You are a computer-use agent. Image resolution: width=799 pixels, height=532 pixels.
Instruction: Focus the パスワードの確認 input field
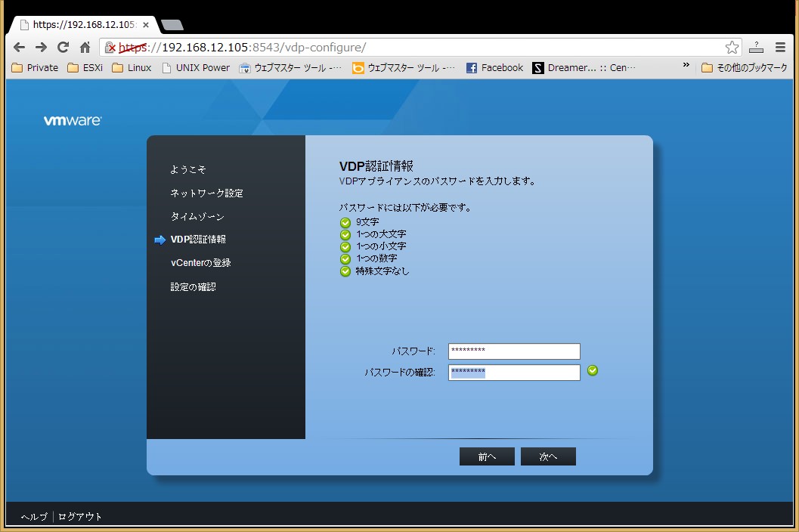coord(514,373)
